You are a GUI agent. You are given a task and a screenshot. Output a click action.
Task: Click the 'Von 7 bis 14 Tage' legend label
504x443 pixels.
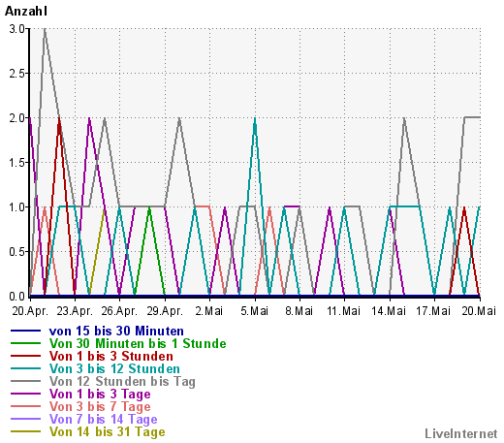point(103,420)
